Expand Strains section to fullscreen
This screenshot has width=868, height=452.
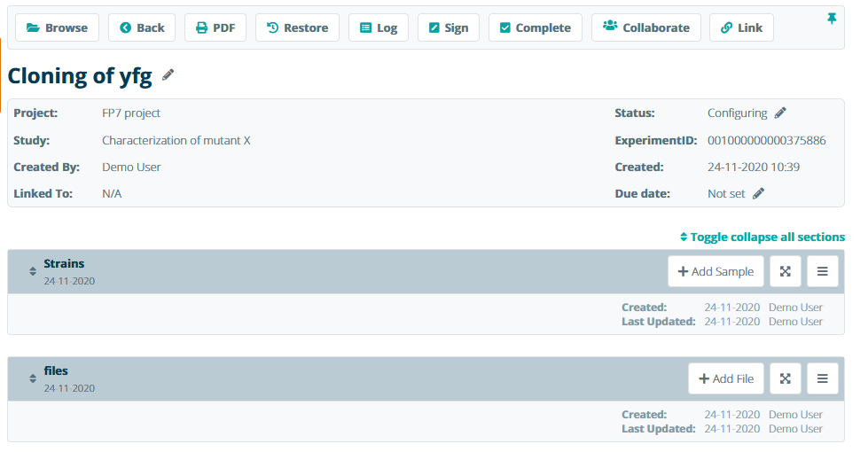pos(785,271)
